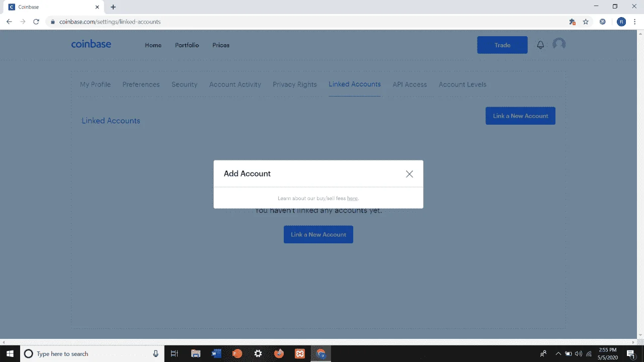Click the centered Link a New Account button
Screen dimensions: 644x362
point(318,234)
